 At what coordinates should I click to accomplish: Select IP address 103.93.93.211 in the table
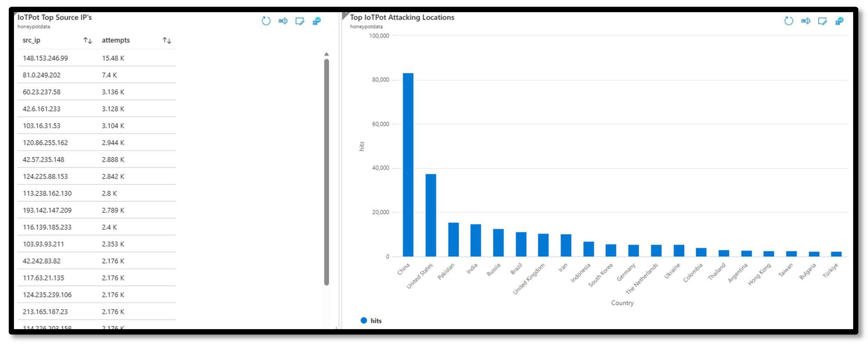[x=43, y=244]
